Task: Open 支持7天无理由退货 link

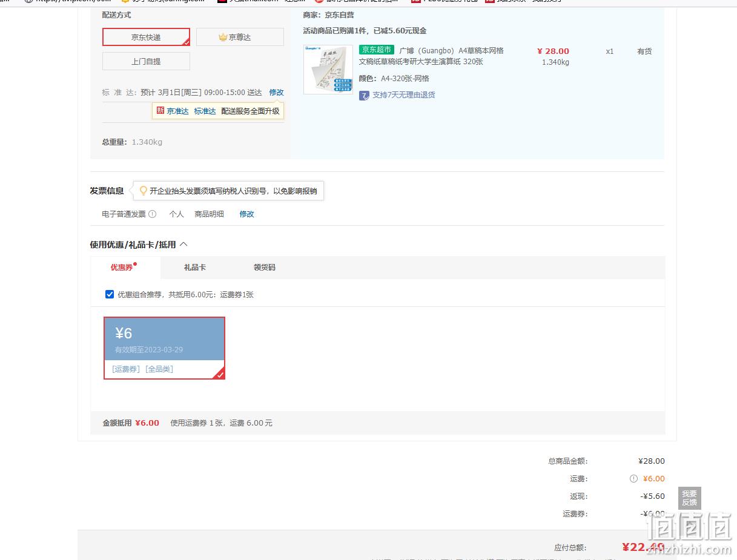Action: [404, 95]
